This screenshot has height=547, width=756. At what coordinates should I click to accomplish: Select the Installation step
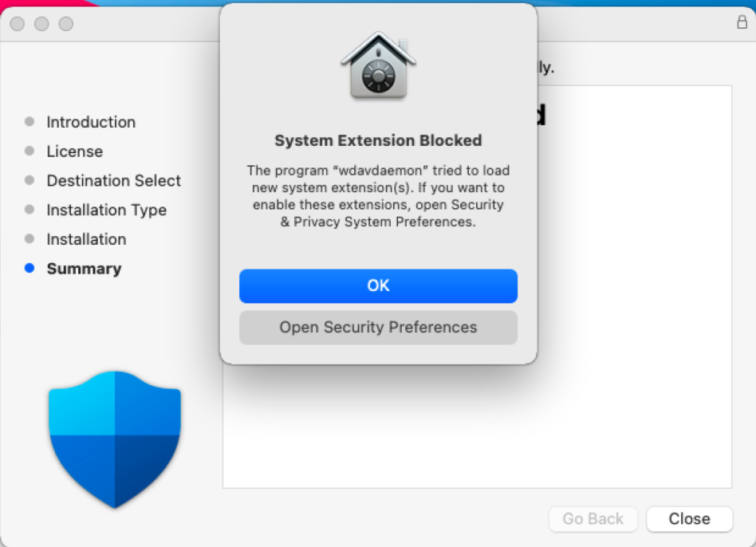pos(86,239)
